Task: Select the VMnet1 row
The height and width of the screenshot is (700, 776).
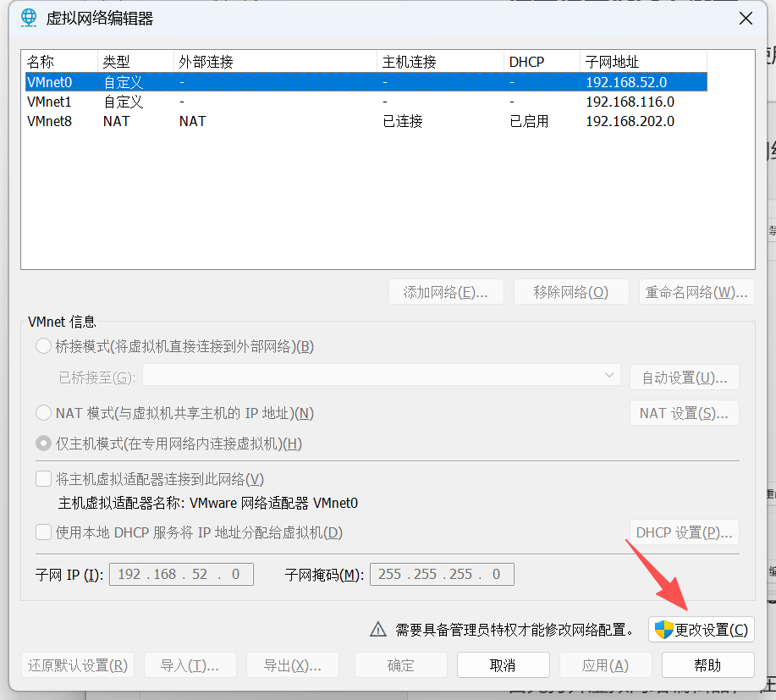Action: [366, 102]
